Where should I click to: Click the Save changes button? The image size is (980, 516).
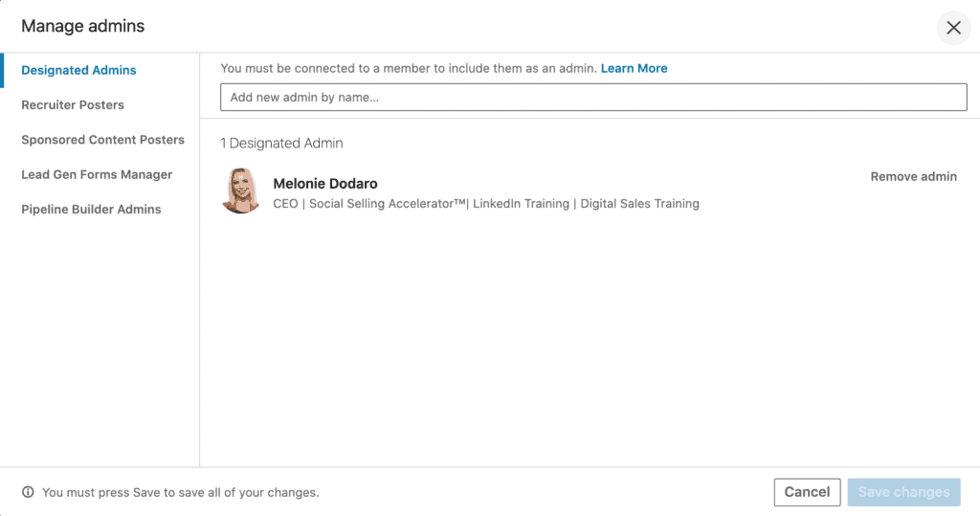903,492
